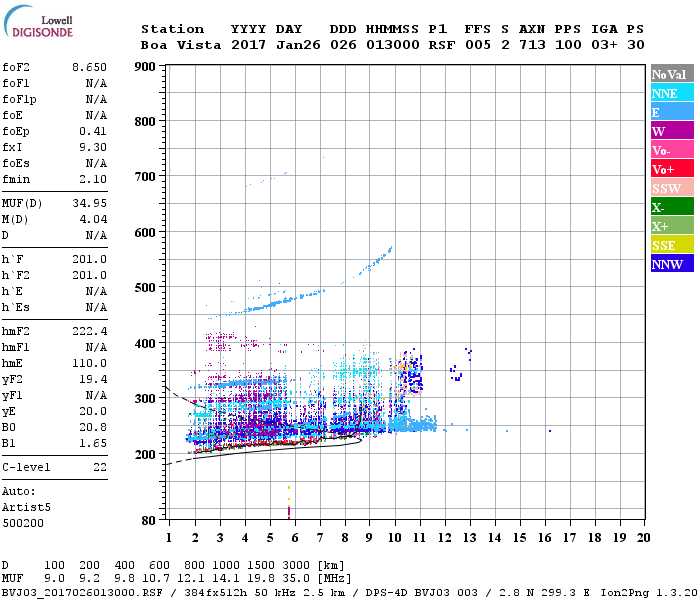Click the 900 label on height axis
700x600 pixels.
point(144,67)
